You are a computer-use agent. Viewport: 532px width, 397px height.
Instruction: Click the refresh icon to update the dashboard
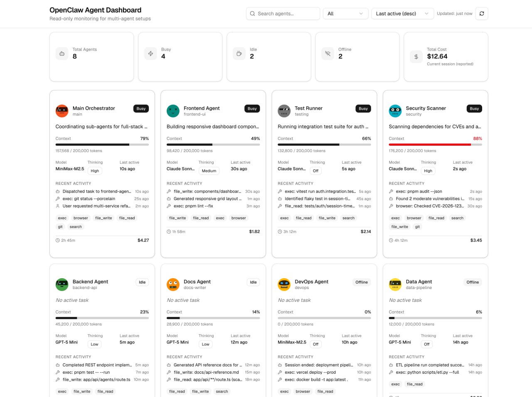[481, 13]
